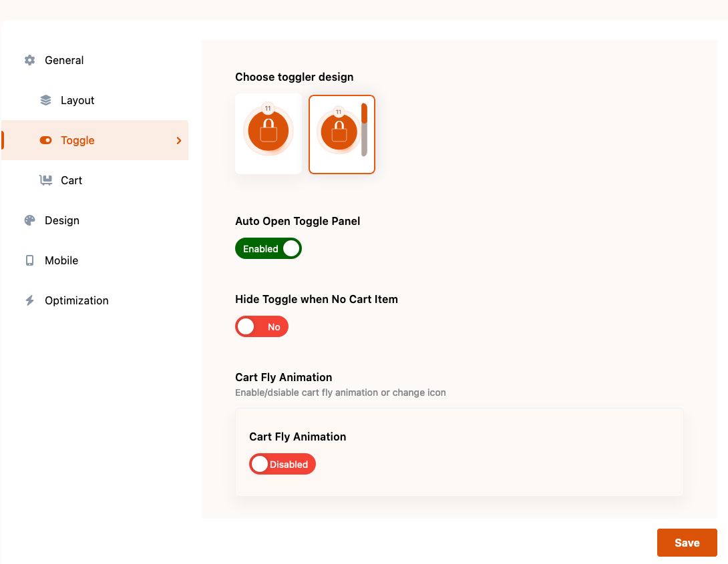The height and width of the screenshot is (564, 728).
Task: Open the Layout settings tab
Action: point(77,100)
